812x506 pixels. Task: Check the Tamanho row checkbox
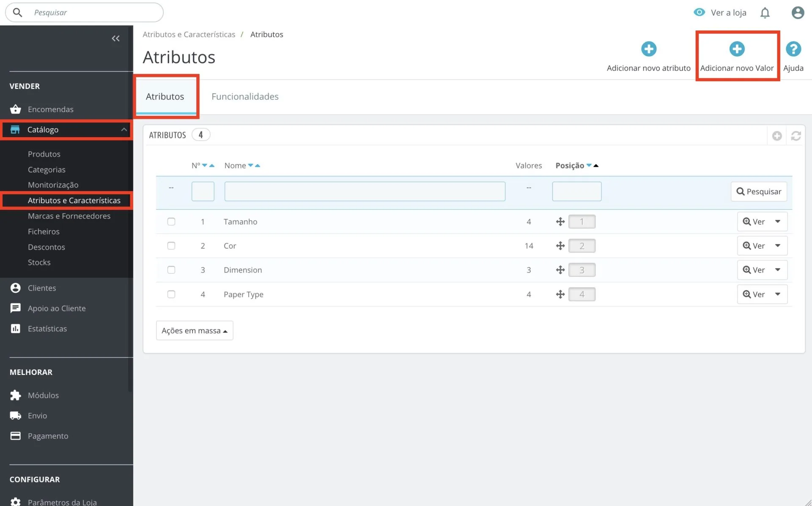pos(171,222)
